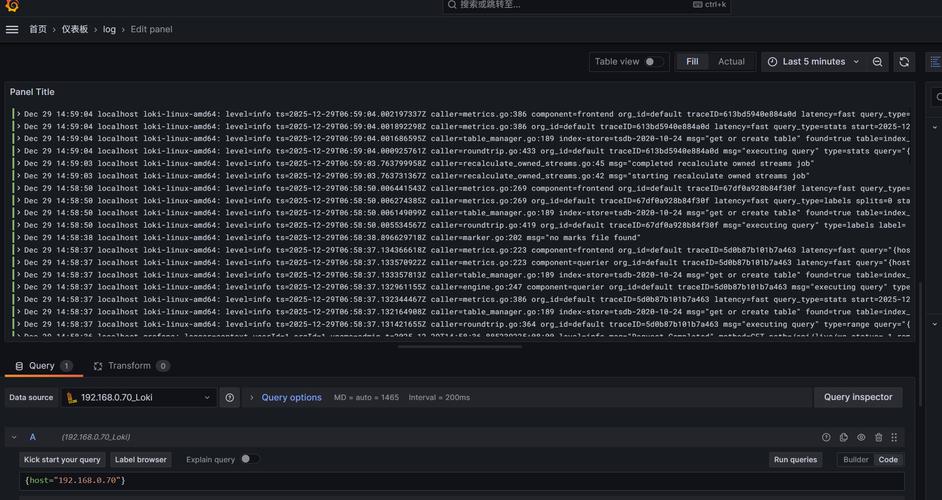Click the panel resize splitter handle
This screenshot has width=942, height=500.
[x=460, y=347]
